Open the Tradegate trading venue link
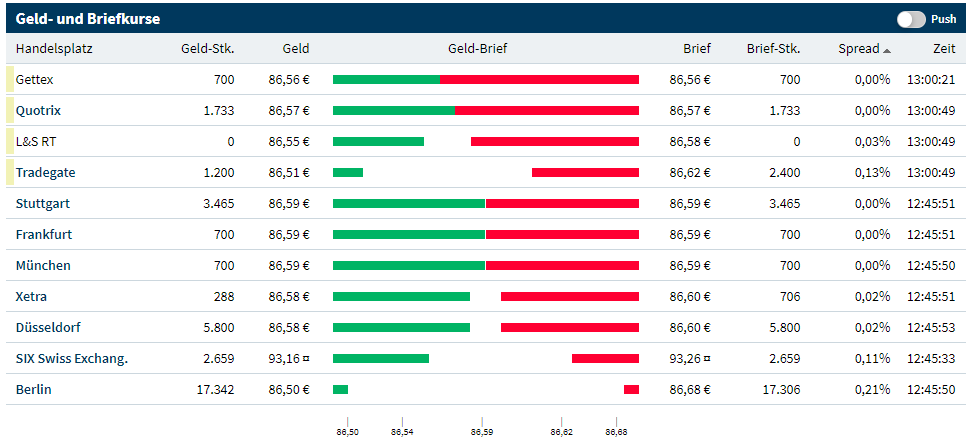Viewport: 971px width, 441px height. coord(45,172)
